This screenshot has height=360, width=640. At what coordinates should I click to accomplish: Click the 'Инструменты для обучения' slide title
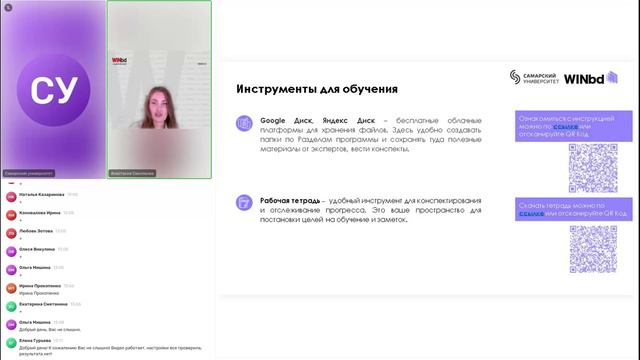(317, 89)
